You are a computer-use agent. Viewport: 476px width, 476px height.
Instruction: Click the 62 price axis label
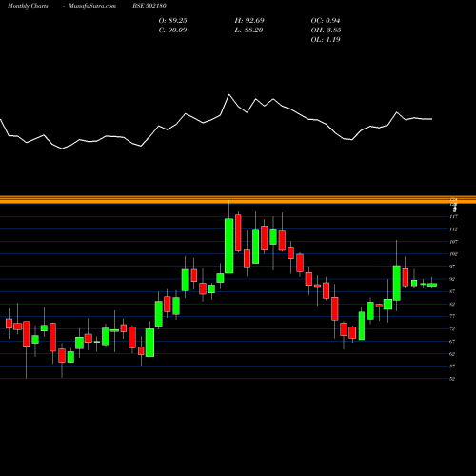(452, 354)
